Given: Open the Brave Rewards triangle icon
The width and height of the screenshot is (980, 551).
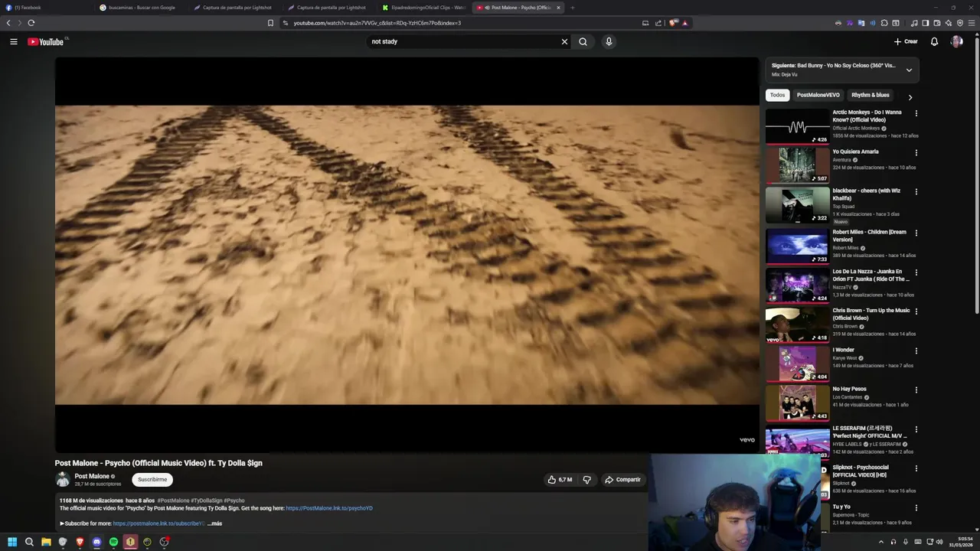Looking at the screenshot, I should coord(684,23).
